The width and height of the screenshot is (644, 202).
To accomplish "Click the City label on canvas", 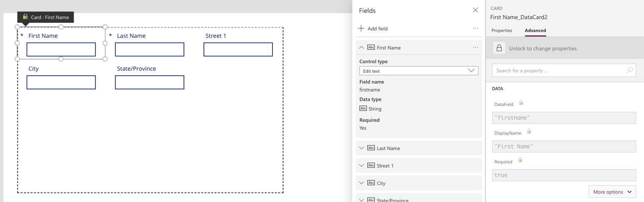I will (x=33, y=69).
